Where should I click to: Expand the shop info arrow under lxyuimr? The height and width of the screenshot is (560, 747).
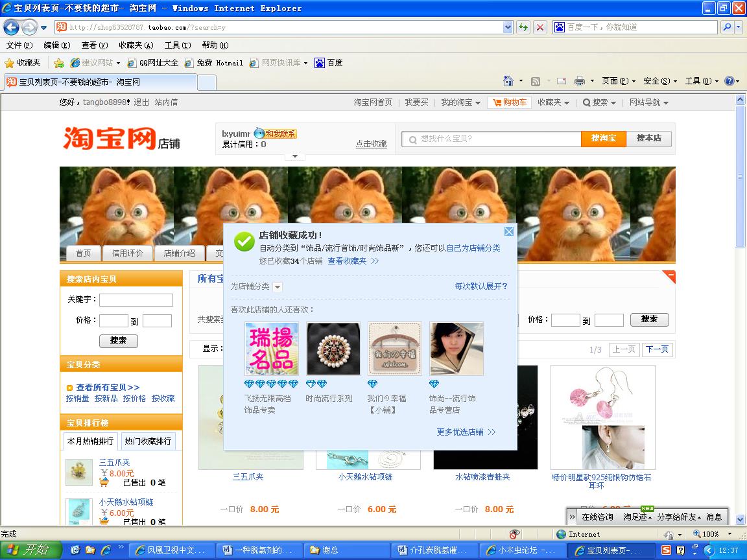coord(295,156)
